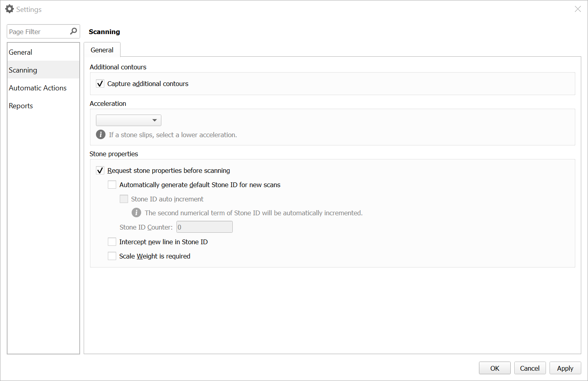This screenshot has width=588, height=381.
Task: Disable Request stone properties before scanning
Action: point(100,170)
